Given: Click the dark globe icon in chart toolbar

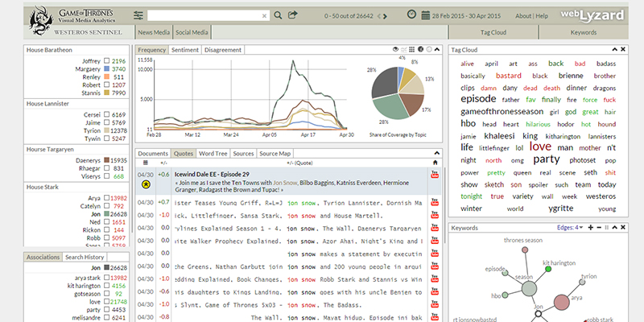Looking at the screenshot, I should [420, 49].
